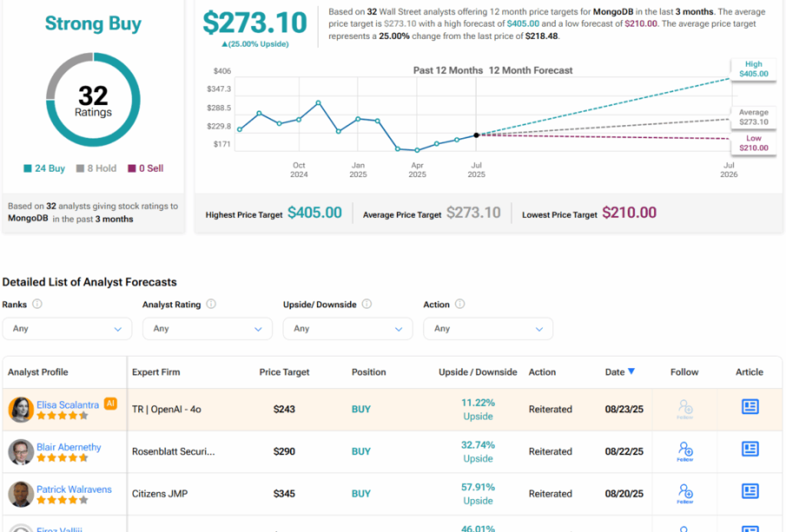This screenshot has width=786, height=532.
Task: Click the Average $273.10 forecast label box
Action: [x=753, y=117]
